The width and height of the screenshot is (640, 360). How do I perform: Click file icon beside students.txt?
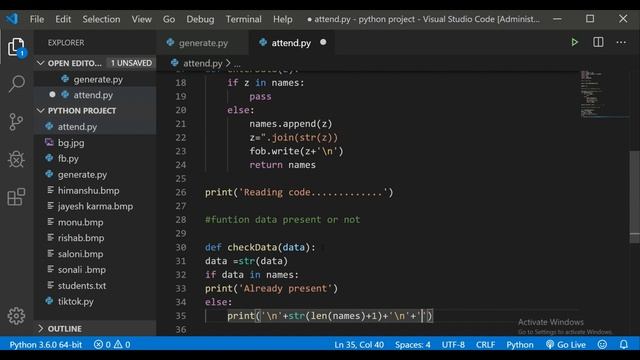click(51, 285)
